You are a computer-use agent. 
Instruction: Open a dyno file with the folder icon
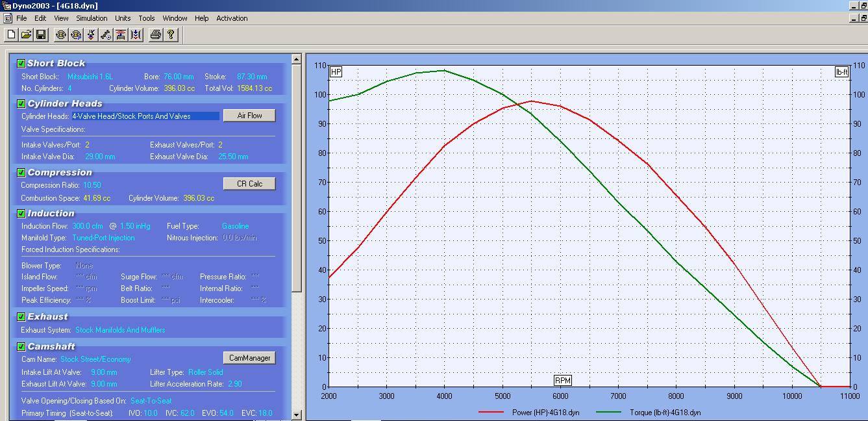point(26,34)
